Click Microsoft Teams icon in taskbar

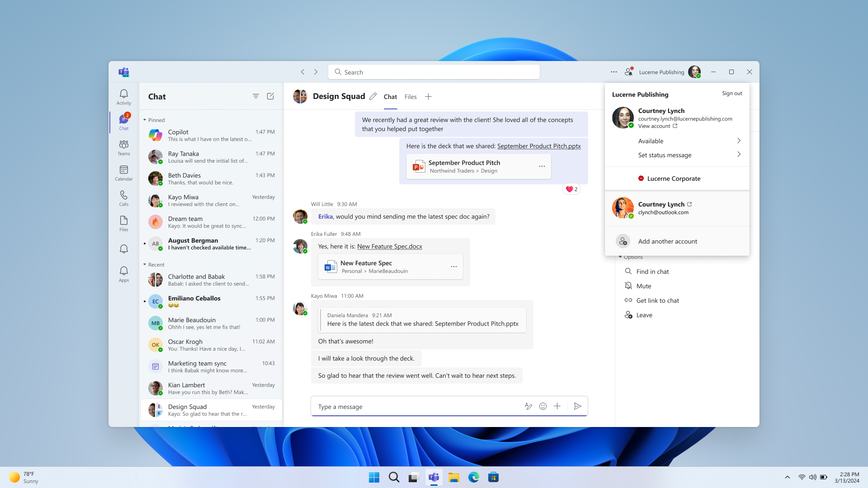[434, 477]
